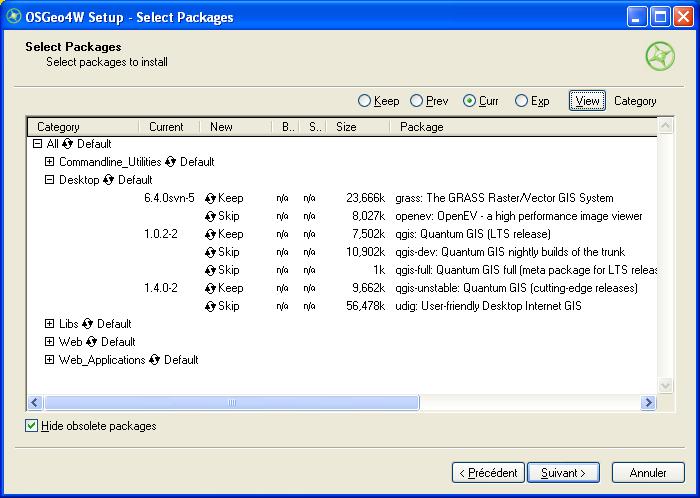700x498 pixels.
Task: Click cycle icon beside Desktop category
Action: pyautogui.click(x=109, y=180)
